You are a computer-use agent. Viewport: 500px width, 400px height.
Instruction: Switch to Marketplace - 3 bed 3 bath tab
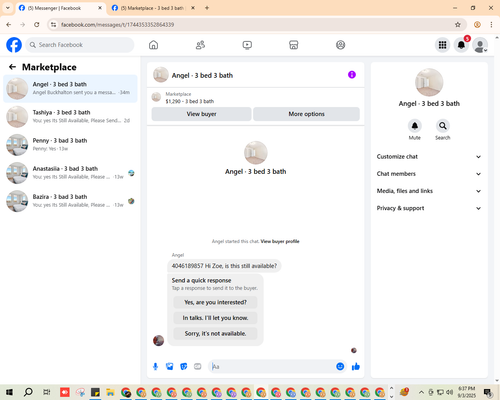coord(152,8)
